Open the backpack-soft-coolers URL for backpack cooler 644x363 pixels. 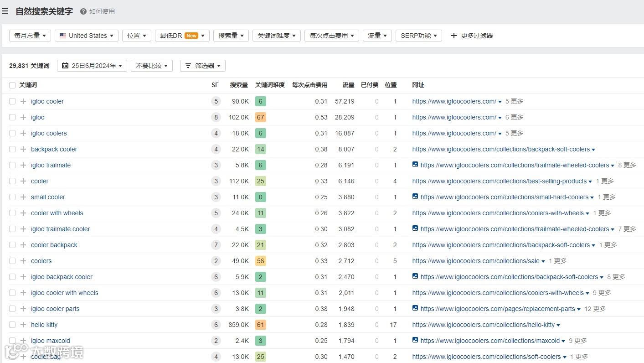[x=501, y=149]
